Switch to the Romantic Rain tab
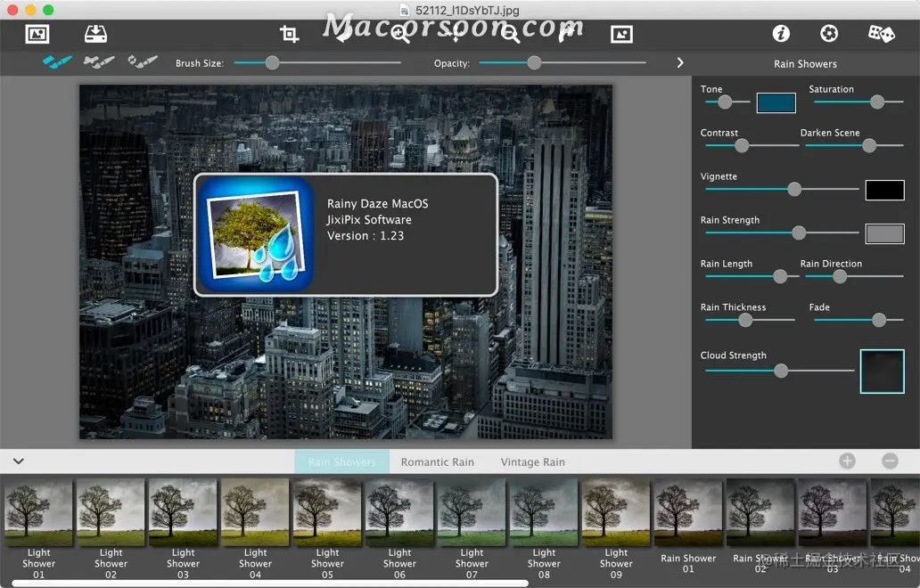This screenshot has width=920, height=588. point(437,462)
